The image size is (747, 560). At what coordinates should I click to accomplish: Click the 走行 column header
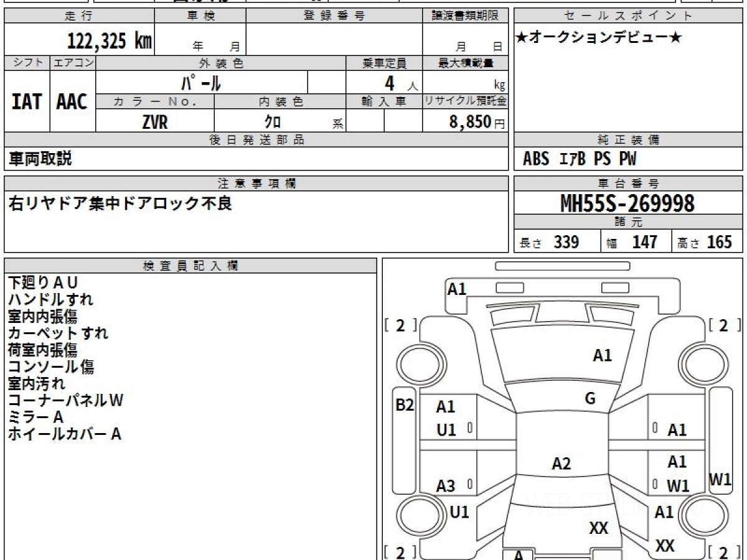(x=78, y=16)
